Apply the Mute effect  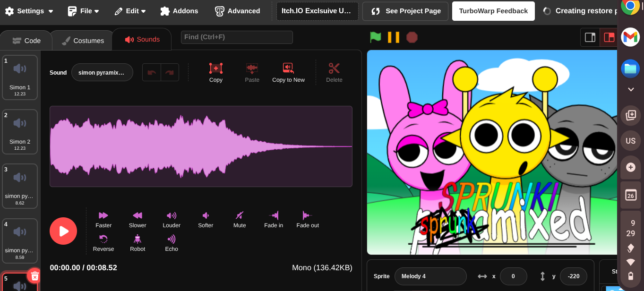coord(240,220)
